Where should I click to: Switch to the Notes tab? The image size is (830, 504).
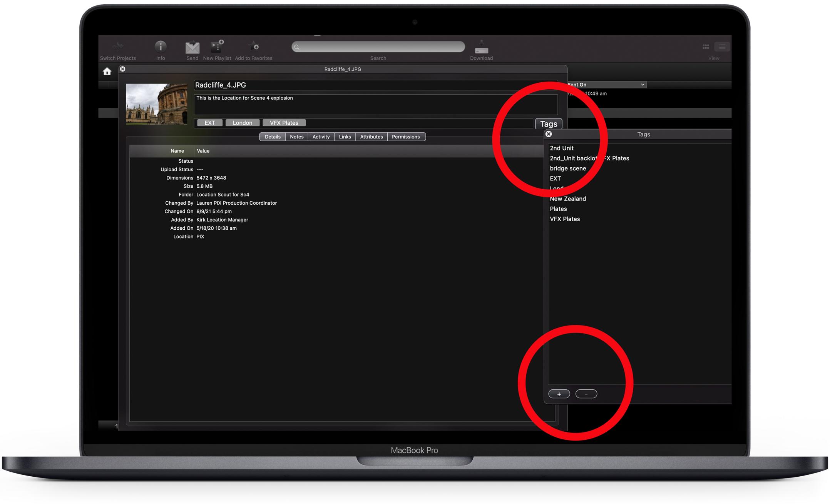[296, 137]
